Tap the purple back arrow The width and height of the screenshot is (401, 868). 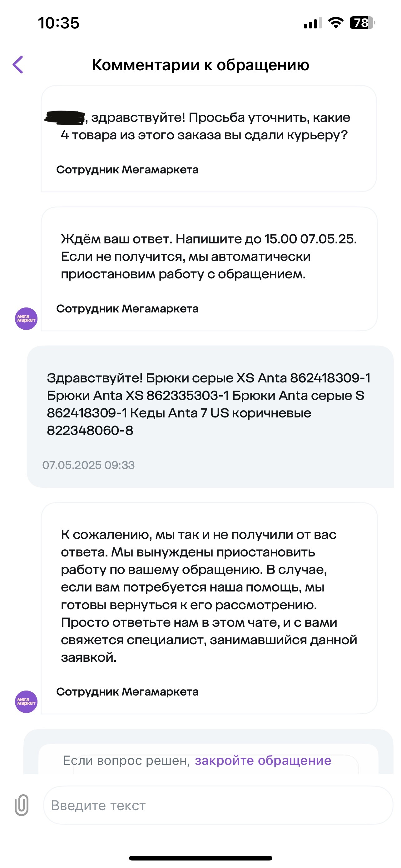(x=18, y=64)
